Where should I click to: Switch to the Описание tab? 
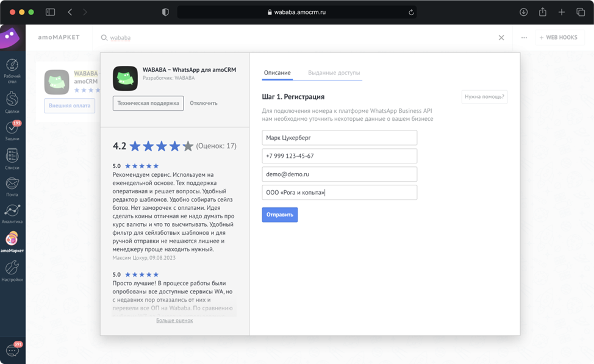[277, 73]
